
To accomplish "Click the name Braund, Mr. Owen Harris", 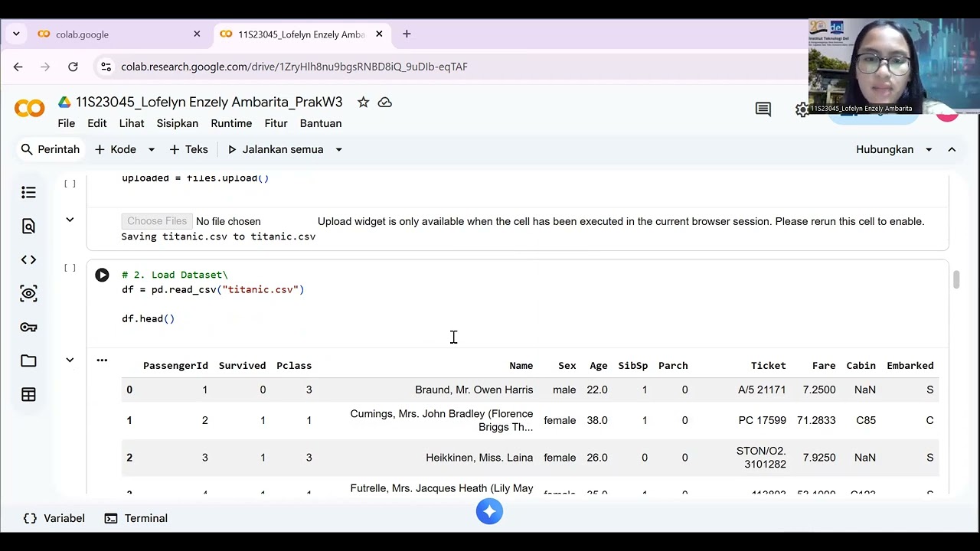I will click(x=474, y=390).
